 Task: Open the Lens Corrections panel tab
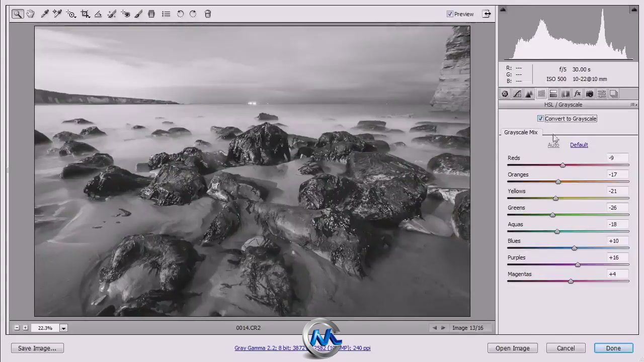(565, 94)
